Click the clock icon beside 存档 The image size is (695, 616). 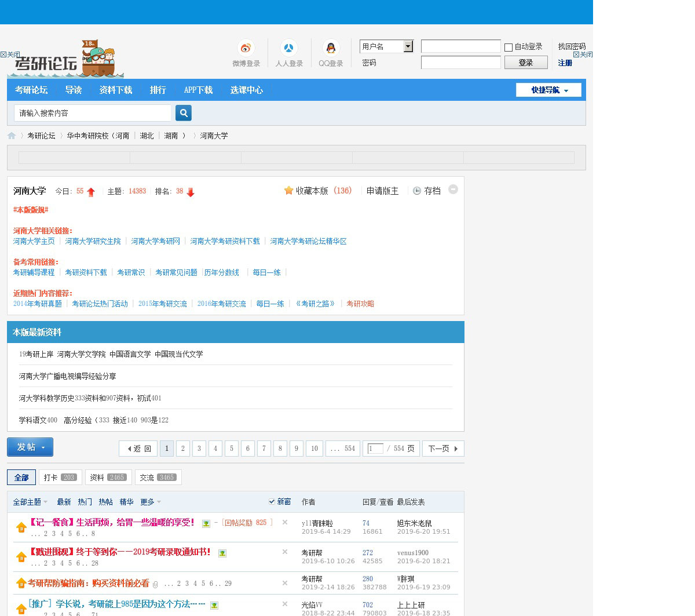point(416,191)
